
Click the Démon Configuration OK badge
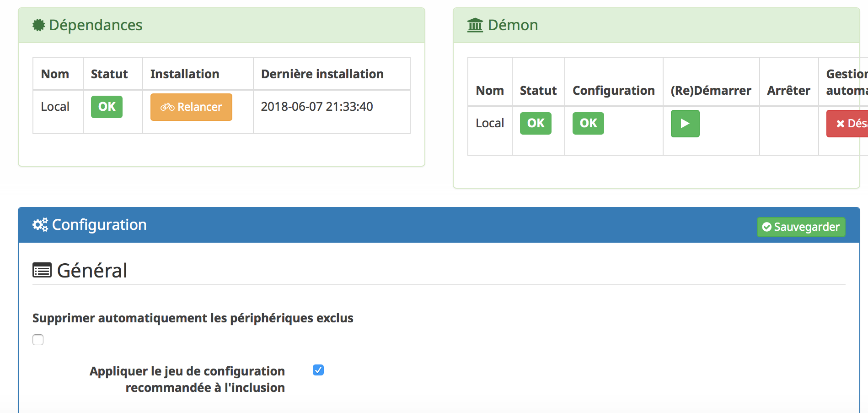tap(588, 123)
